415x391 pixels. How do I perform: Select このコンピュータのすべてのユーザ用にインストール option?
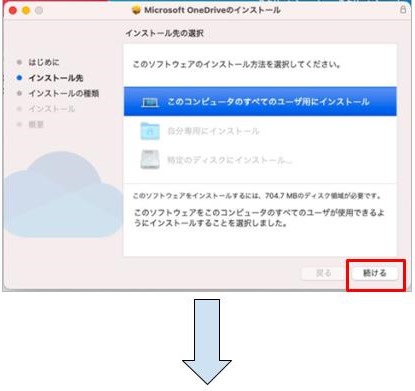tap(260, 102)
